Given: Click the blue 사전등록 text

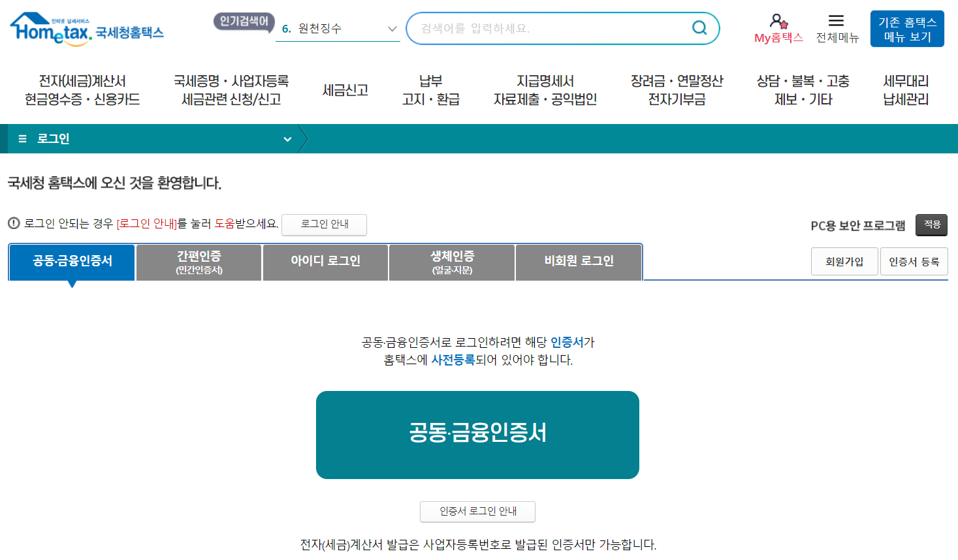Looking at the screenshot, I should (453, 360).
